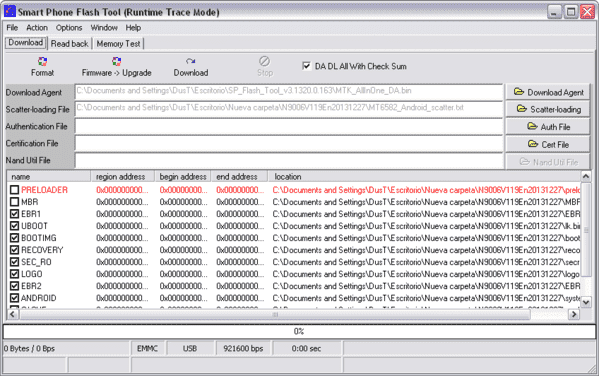599x376 pixels.
Task: Browse for a Scatter-loading file
Action: pos(548,109)
